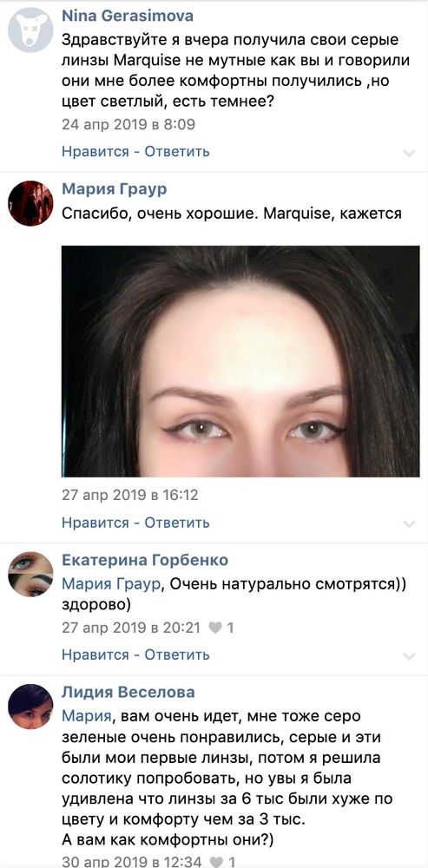Open Екатерина Горбенко's profile name link
This screenshot has height=868, width=428.
(144, 560)
